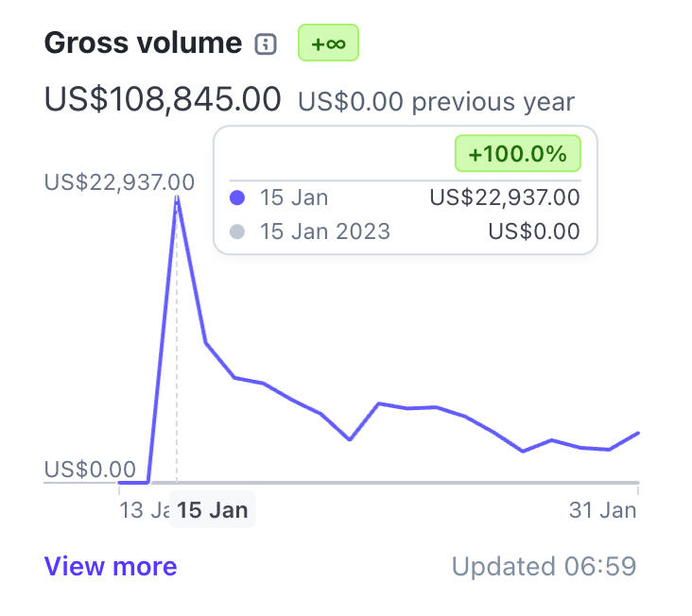Click the US$22,937.00 y-axis label
This screenshot has width=692, height=616.
click(119, 181)
